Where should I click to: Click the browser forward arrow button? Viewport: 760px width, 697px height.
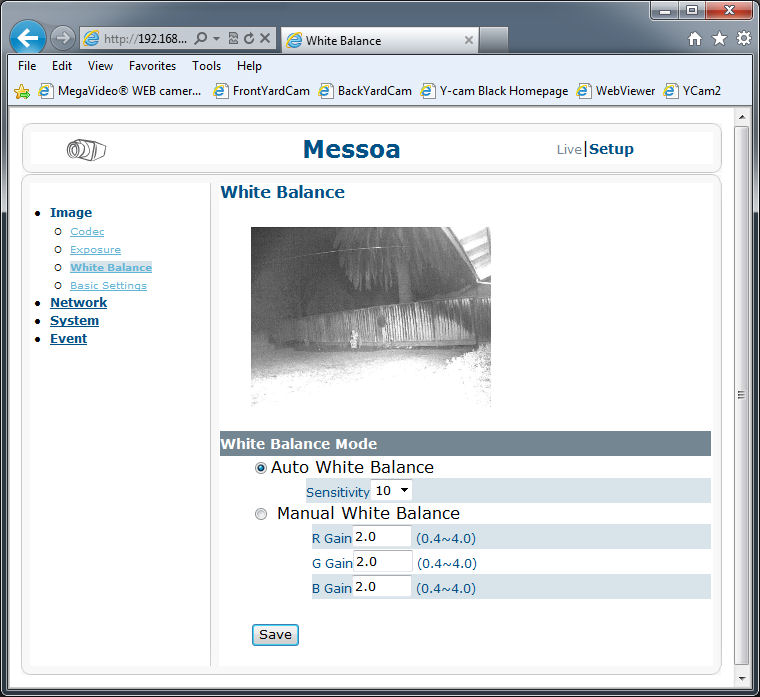pyautogui.click(x=63, y=39)
